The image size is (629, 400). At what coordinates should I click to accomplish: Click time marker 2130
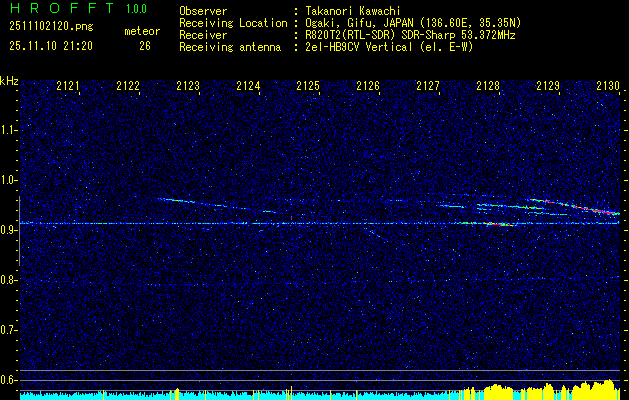[x=608, y=86]
